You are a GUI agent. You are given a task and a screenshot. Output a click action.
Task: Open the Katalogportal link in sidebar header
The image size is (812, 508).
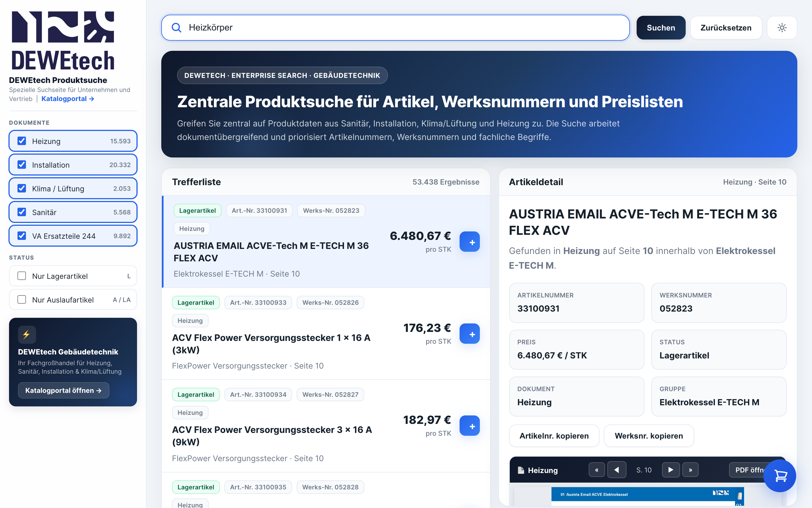coord(67,99)
